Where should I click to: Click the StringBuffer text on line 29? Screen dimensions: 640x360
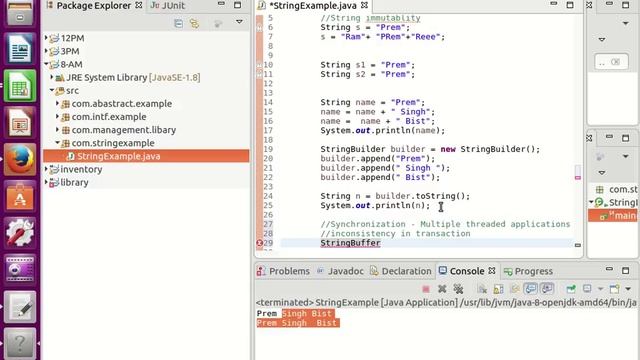350,243
